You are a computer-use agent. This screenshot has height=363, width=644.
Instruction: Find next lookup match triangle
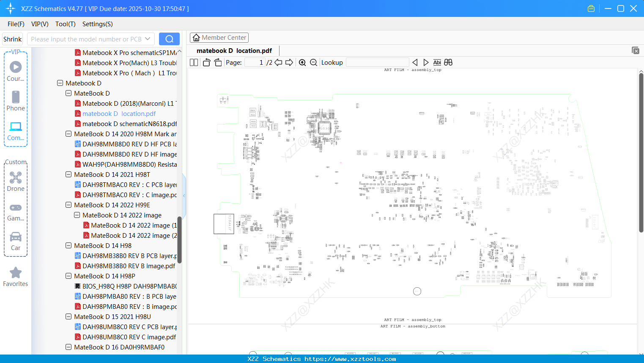(426, 63)
